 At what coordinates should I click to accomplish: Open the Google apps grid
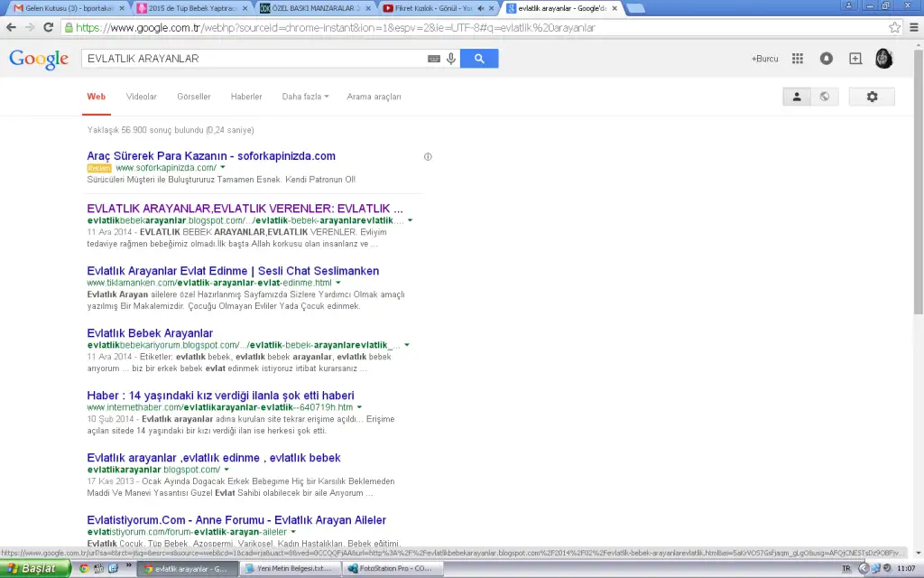pos(798,59)
